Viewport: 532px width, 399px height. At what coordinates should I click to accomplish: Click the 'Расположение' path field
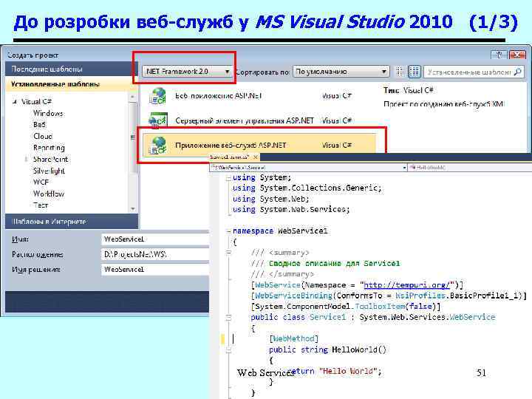click(155, 254)
